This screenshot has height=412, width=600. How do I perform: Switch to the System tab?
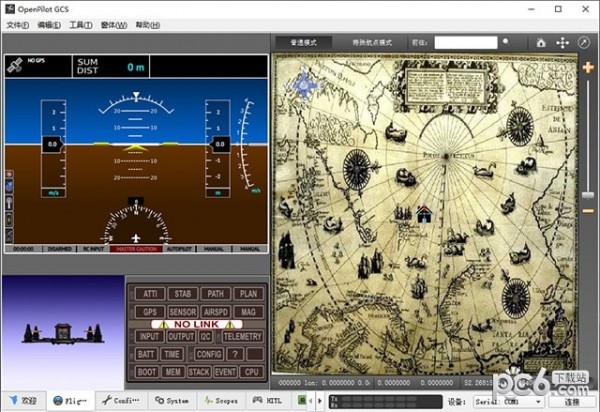tap(172, 401)
